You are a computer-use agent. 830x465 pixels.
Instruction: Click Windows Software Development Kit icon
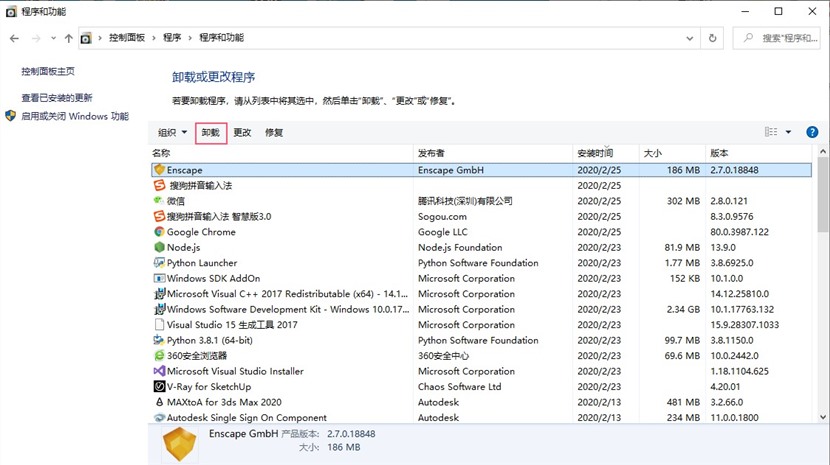[159, 309]
